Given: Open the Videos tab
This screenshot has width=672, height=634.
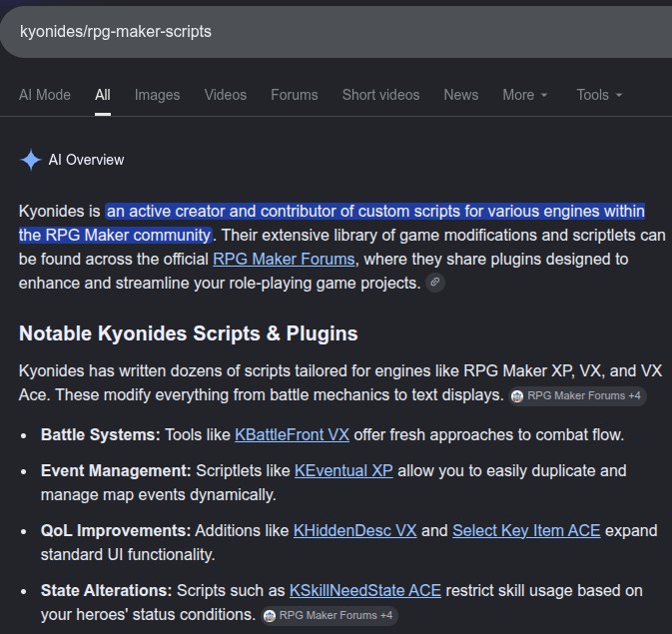Looking at the screenshot, I should pyautogui.click(x=226, y=95).
